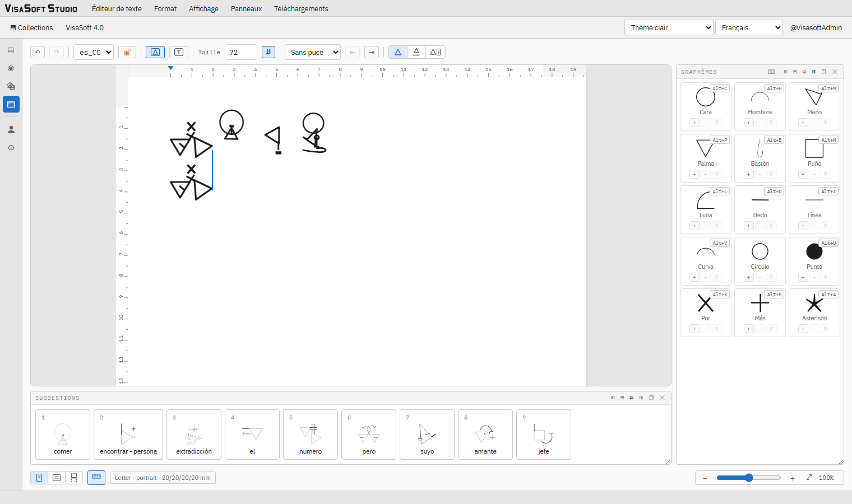Image resolution: width=852 pixels, height=504 pixels.
Task: Click the zoom slider
Action: pyautogui.click(x=748, y=478)
